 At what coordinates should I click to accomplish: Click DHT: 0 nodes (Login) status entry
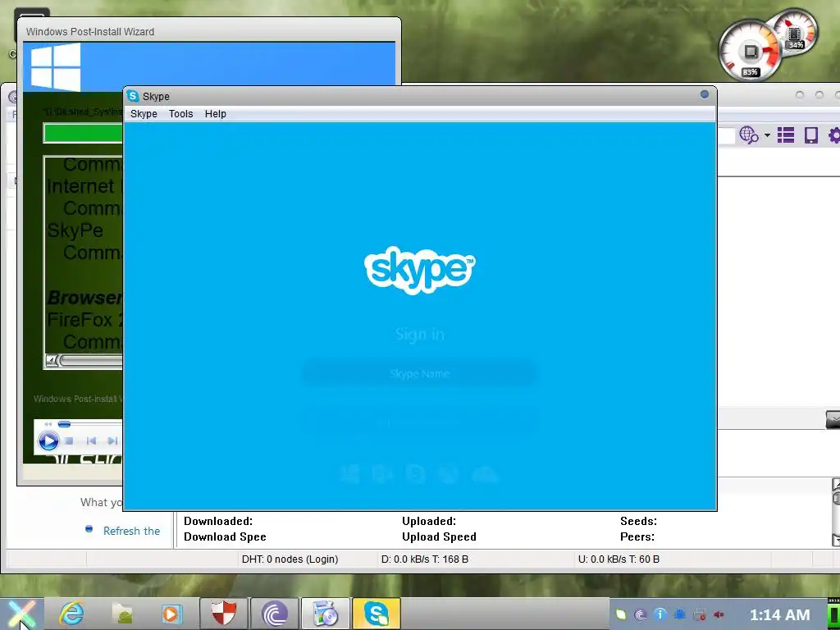click(x=290, y=559)
